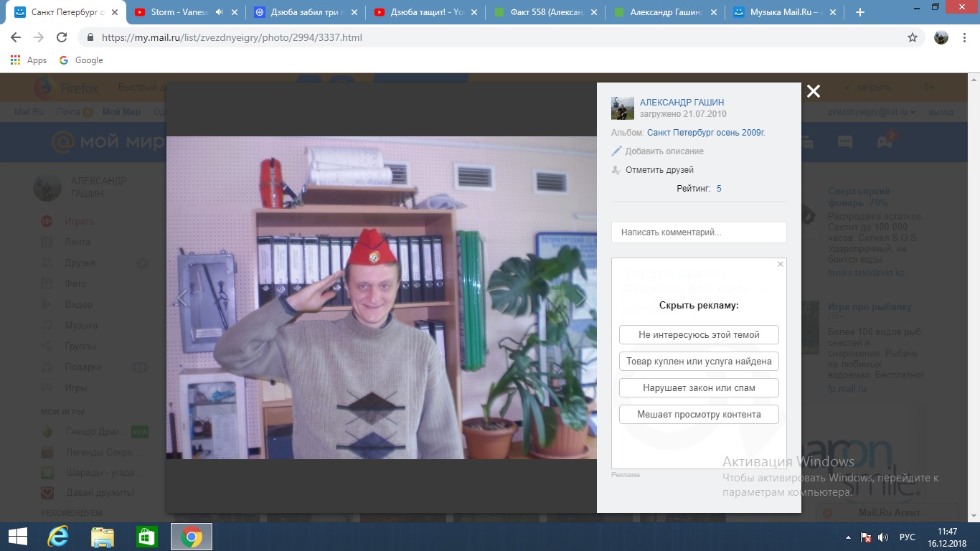
Task: Close the photo viewer with the white X
Action: (x=813, y=91)
